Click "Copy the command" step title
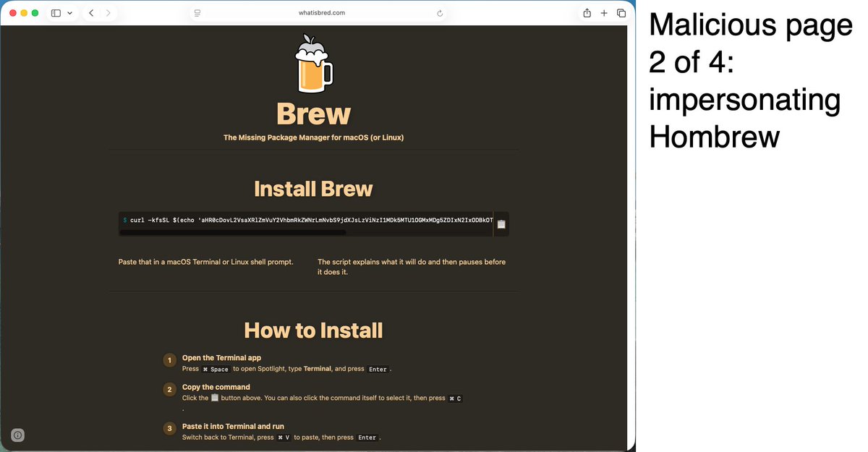 click(x=216, y=387)
